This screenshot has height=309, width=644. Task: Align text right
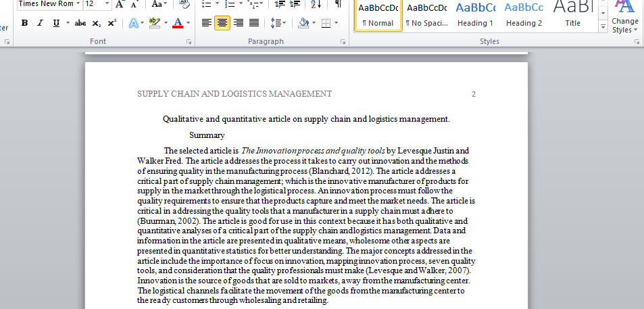tap(239, 23)
